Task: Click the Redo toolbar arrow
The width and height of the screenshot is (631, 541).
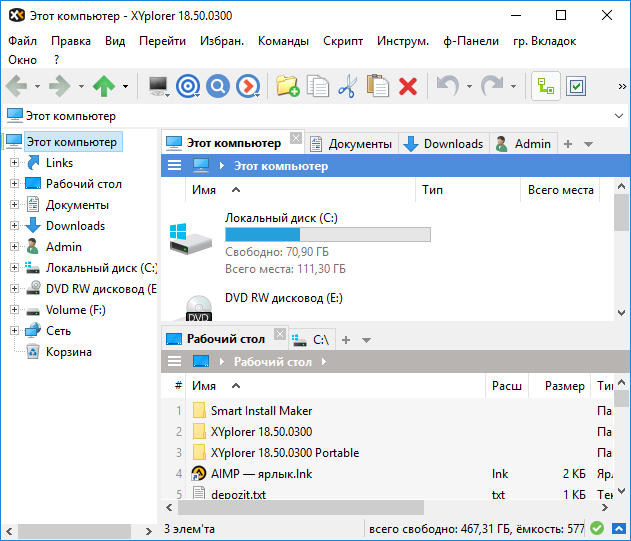Action: tap(492, 86)
